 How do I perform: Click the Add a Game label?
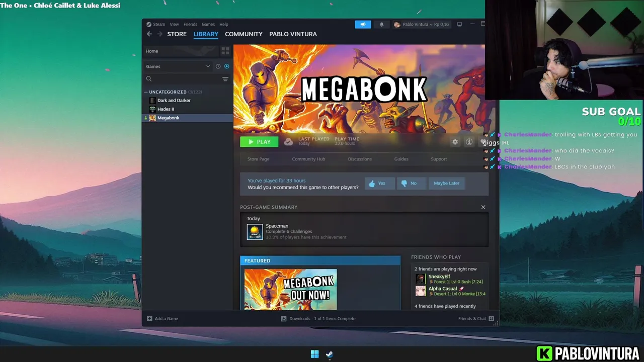pos(167,319)
